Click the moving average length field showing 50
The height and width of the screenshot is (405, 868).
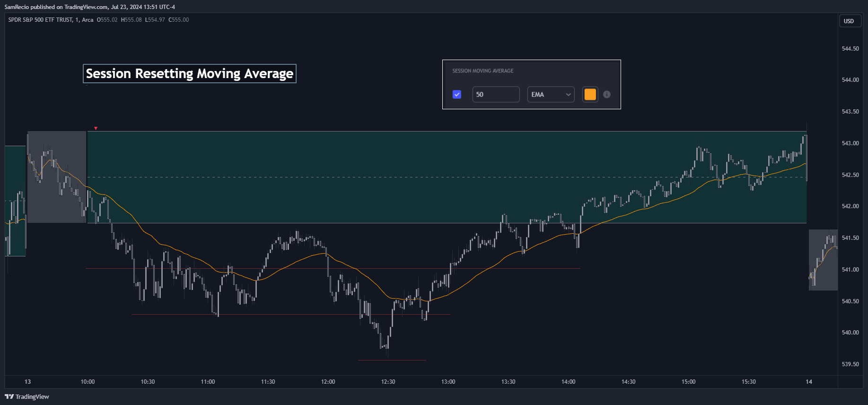pos(496,94)
